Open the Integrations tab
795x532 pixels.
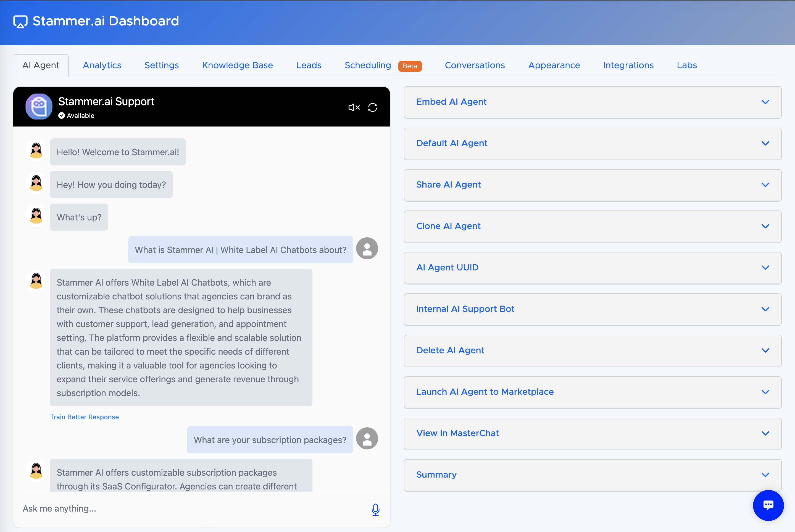628,65
